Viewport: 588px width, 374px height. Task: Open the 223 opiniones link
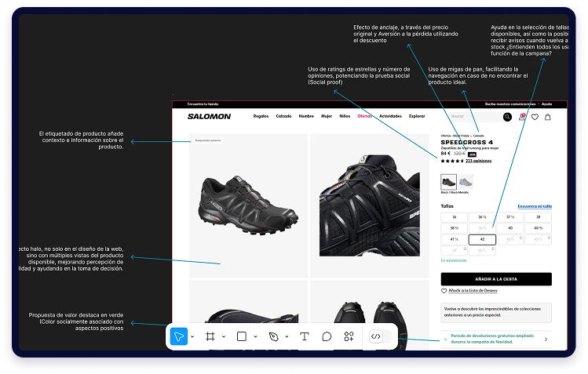click(x=478, y=161)
